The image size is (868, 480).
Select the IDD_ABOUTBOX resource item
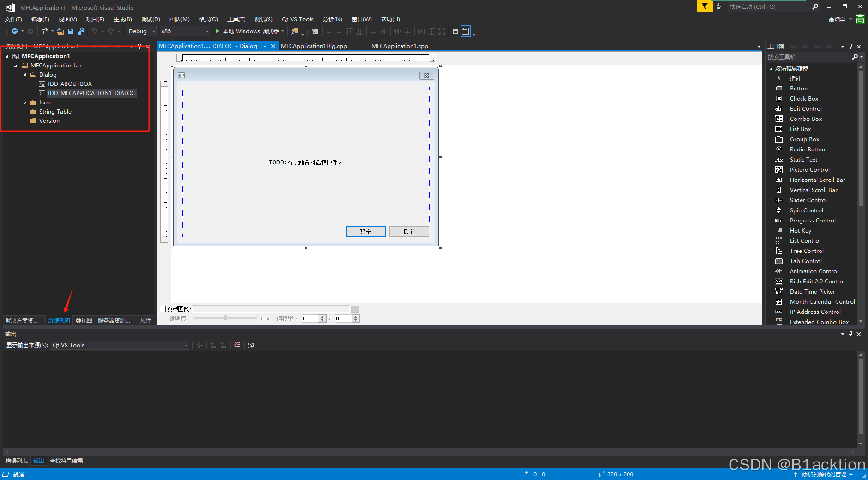tap(70, 84)
